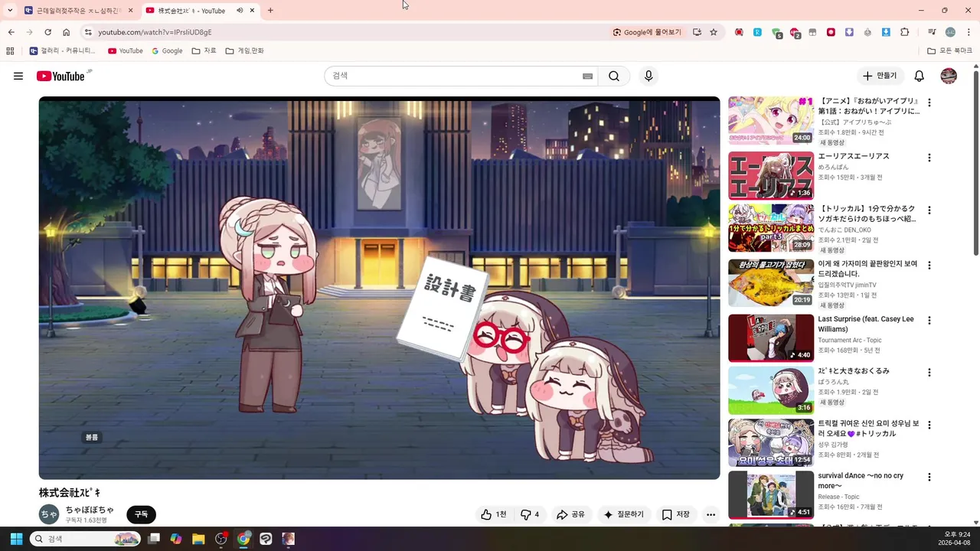The width and height of the screenshot is (980, 551).
Task: Open the Google bookmark
Action: tap(168, 51)
